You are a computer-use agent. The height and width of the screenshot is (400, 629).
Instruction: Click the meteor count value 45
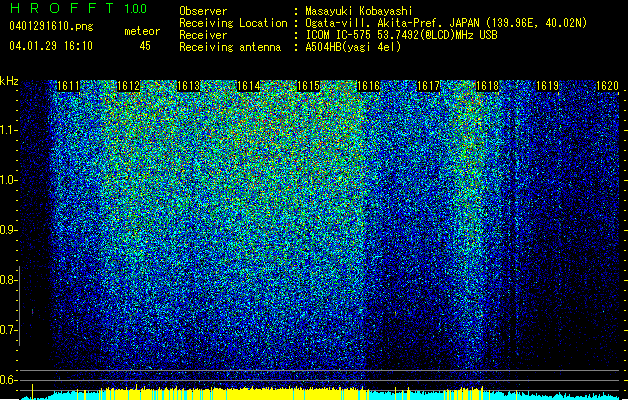point(145,46)
